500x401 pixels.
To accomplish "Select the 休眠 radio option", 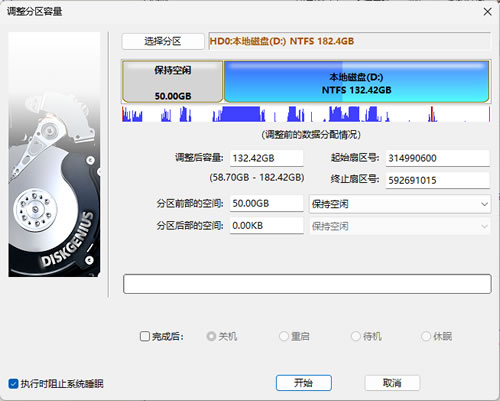I will click(x=426, y=336).
